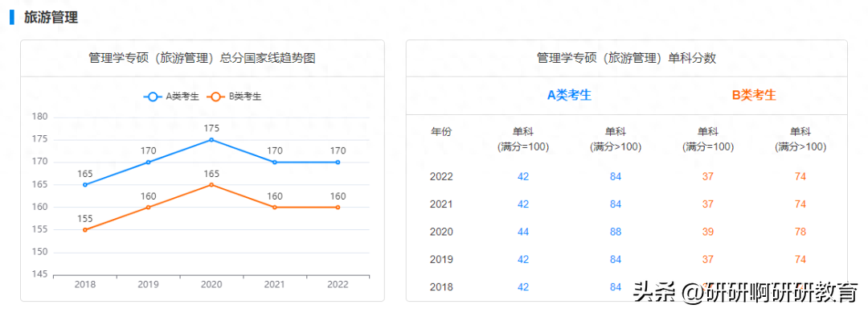868x313 pixels.
Task: Click the 年份 column header
Action: coord(441,132)
